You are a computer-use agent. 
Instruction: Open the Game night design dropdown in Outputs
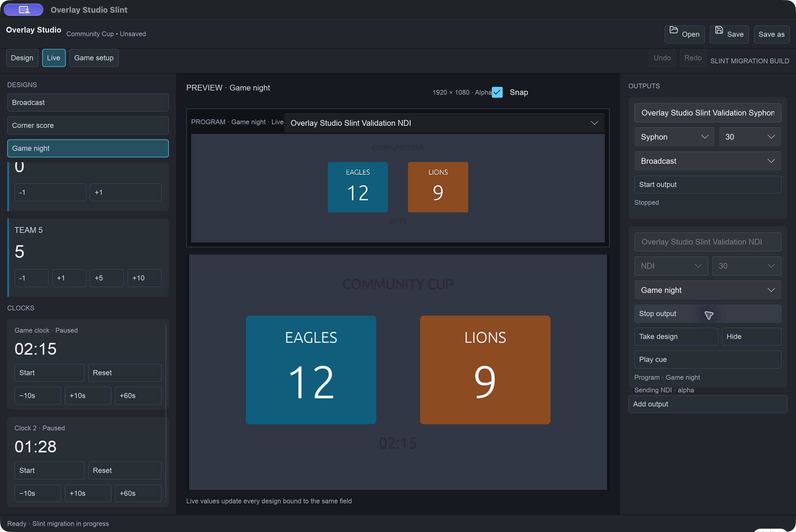point(707,290)
